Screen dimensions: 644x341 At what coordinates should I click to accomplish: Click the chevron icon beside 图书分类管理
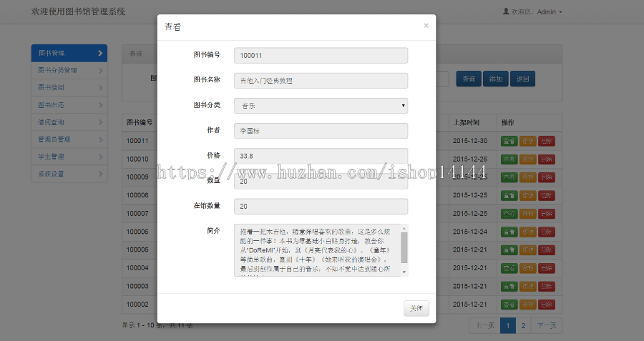point(101,71)
